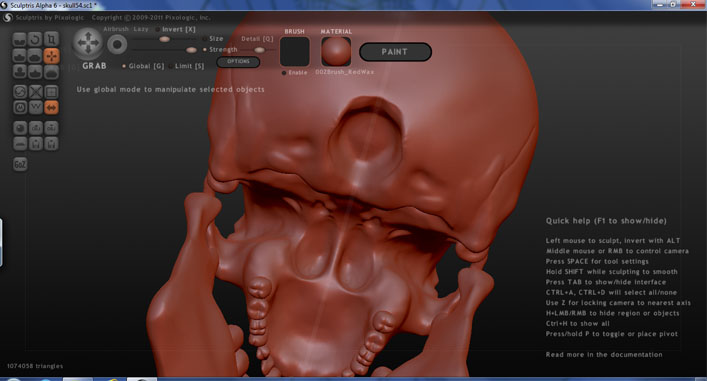Click the Open file icon
The image size is (707, 381).
point(35,144)
